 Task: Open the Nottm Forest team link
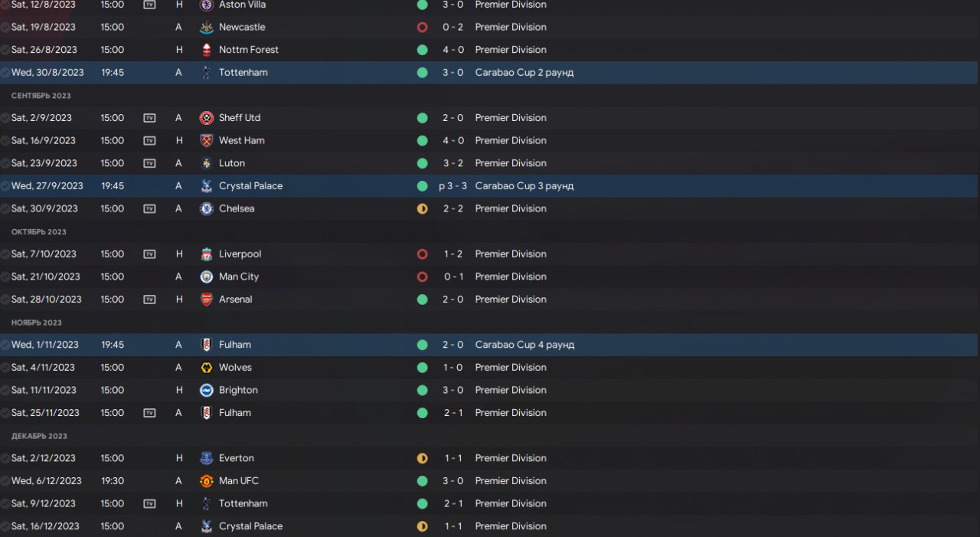coord(249,50)
